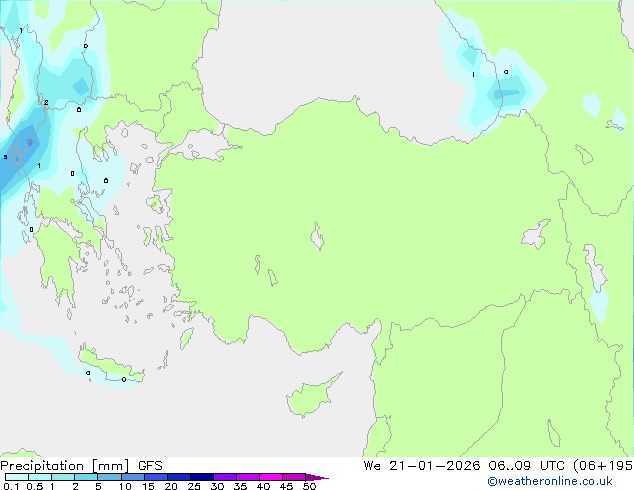Click the '0.5' legend scale label
The width and height of the screenshot is (634, 490).
(35, 486)
